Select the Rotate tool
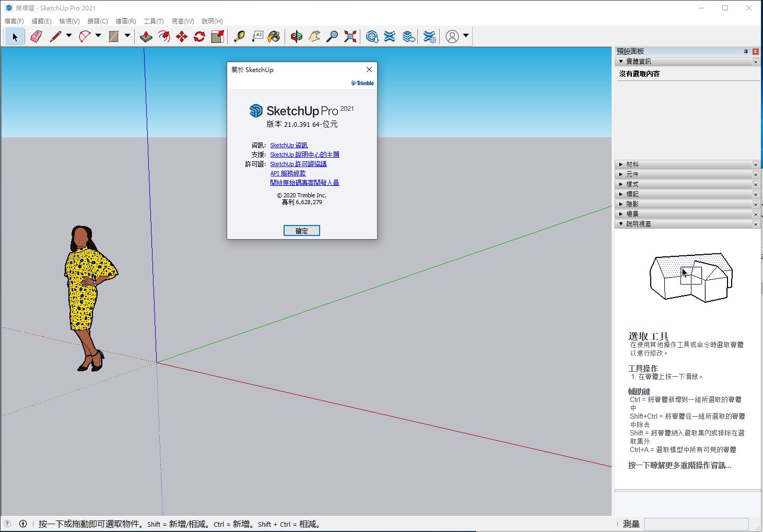 click(199, 37)
